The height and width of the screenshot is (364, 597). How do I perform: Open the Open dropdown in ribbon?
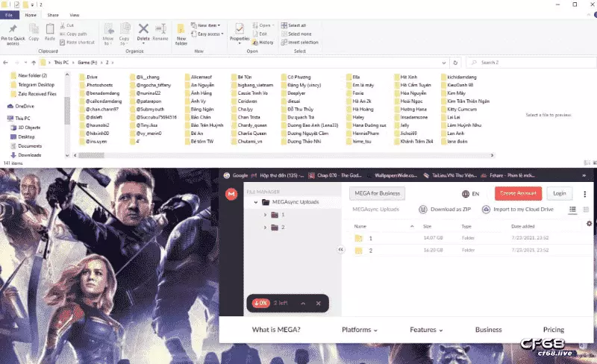[x=263, y=25]
